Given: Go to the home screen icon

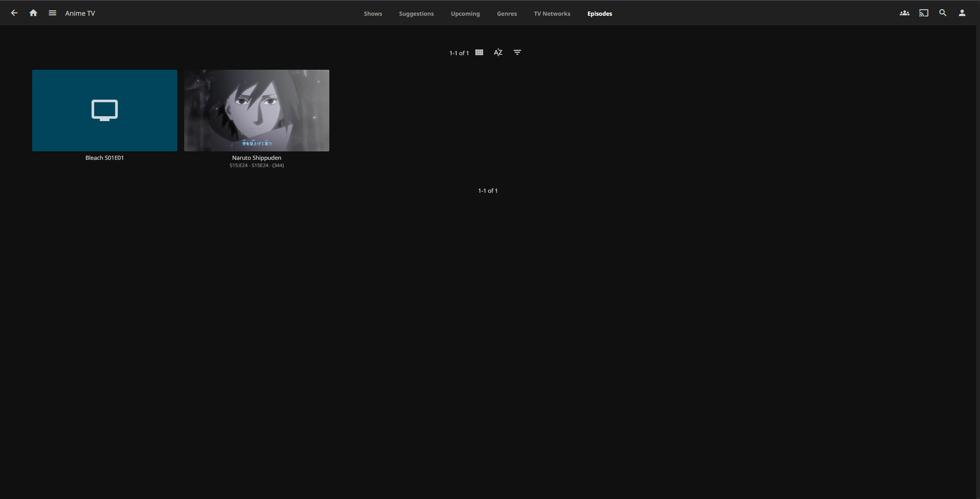Looking at the screenshot, I should click(x=33, y=13).
